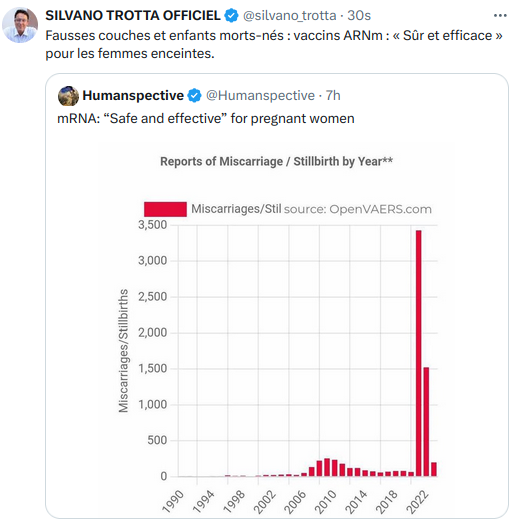Open the Humanspective display name link
Screen dimensions: 518x523
[x=133, y=96]
